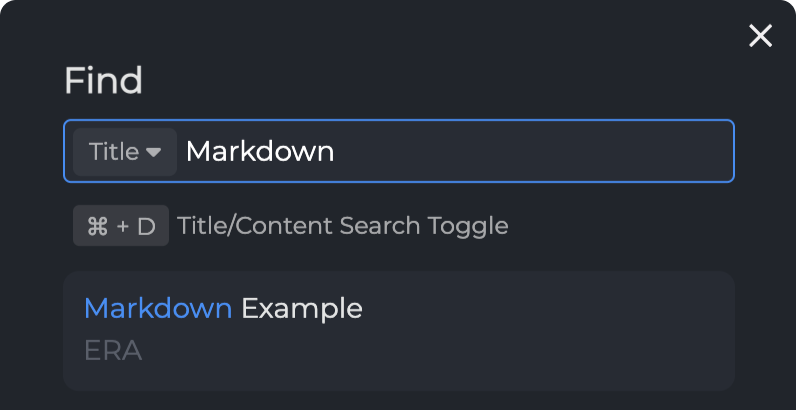Click the "Find" dialog heading
The height and width of the screenshot is (410, 796).
pyautogui.click(x=103, y=80)
